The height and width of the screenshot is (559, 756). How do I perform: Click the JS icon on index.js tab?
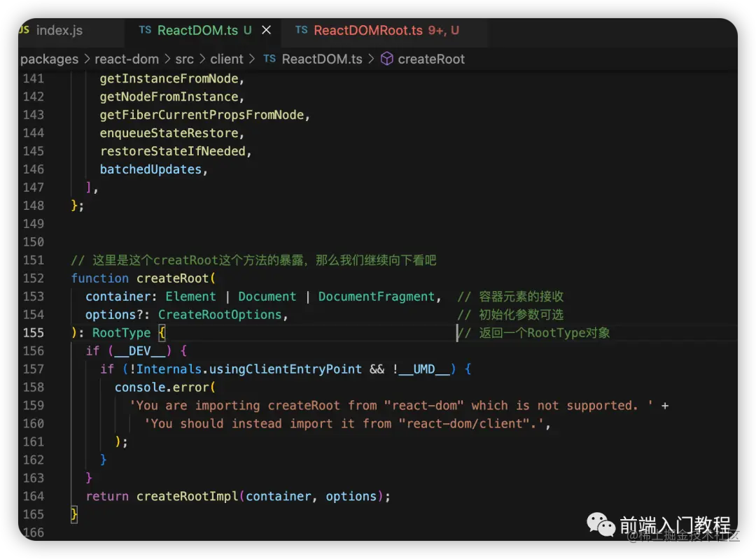pyautogui.click(x=24, y=30)
